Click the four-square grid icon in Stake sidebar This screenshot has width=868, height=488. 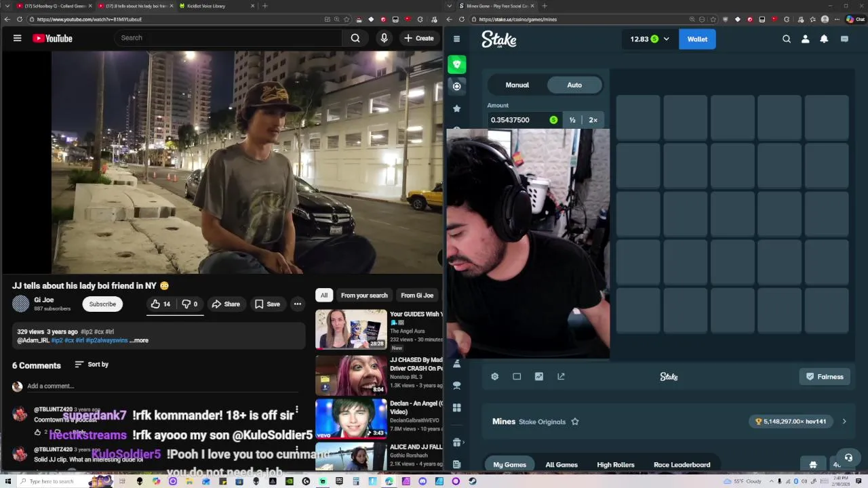(457, 408)
